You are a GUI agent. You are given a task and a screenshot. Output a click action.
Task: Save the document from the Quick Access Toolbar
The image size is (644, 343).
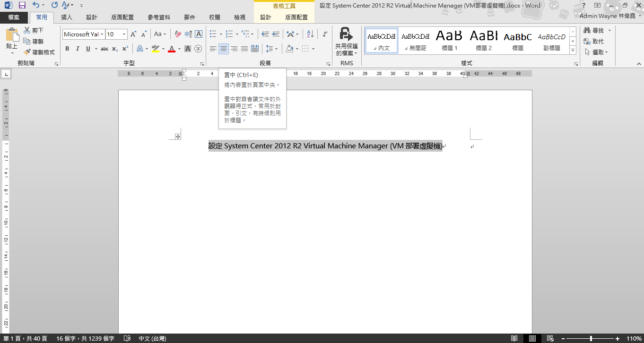[22, 5]
